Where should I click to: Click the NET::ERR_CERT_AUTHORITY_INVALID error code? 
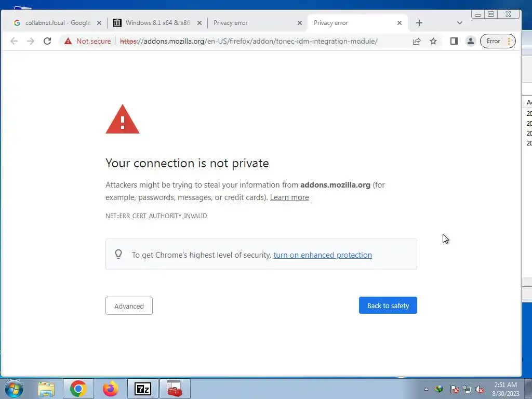[156, 216]
